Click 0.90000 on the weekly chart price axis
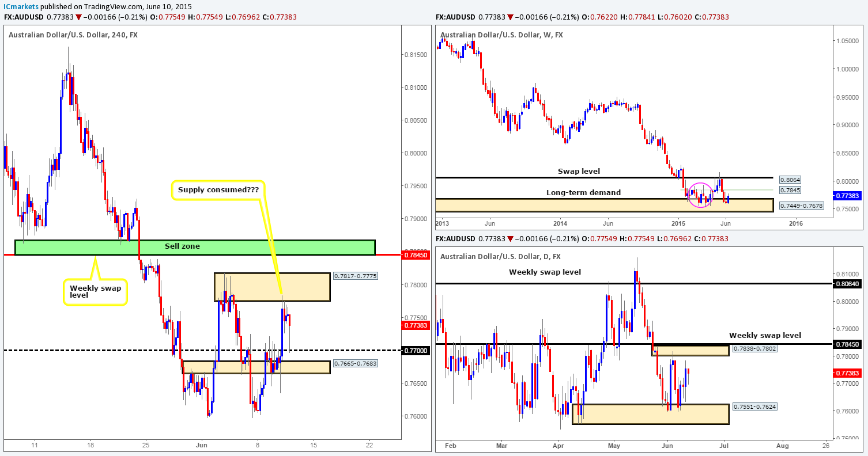 pyautogui.click(x=847, y=125)
